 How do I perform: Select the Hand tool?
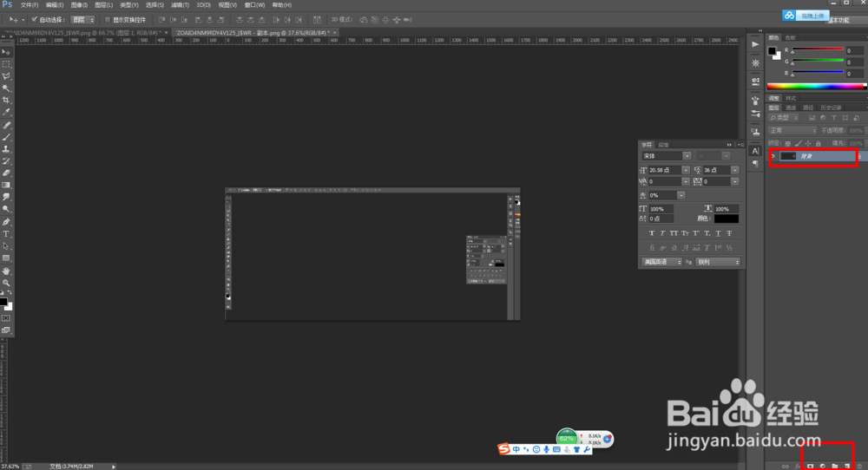point(6,271)
